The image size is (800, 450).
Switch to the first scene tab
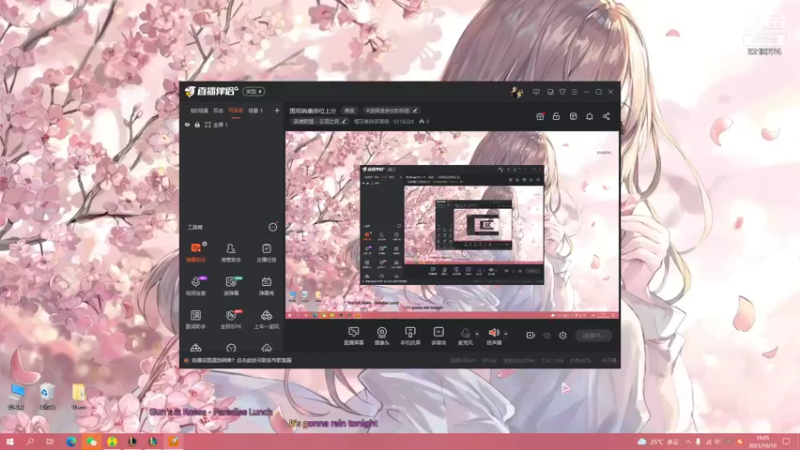pyautogui.click(x=199, y=110)
